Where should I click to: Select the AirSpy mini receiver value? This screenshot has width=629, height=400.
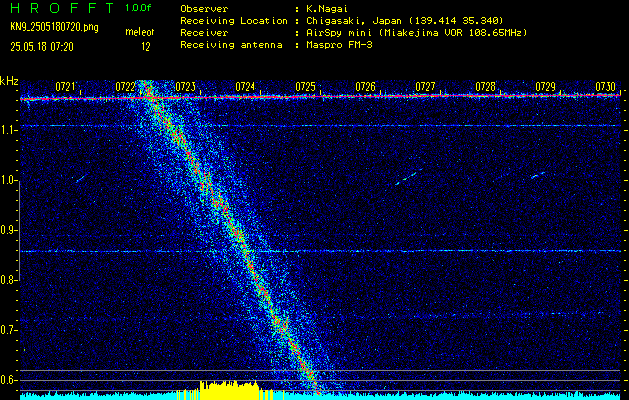(417, 32)
